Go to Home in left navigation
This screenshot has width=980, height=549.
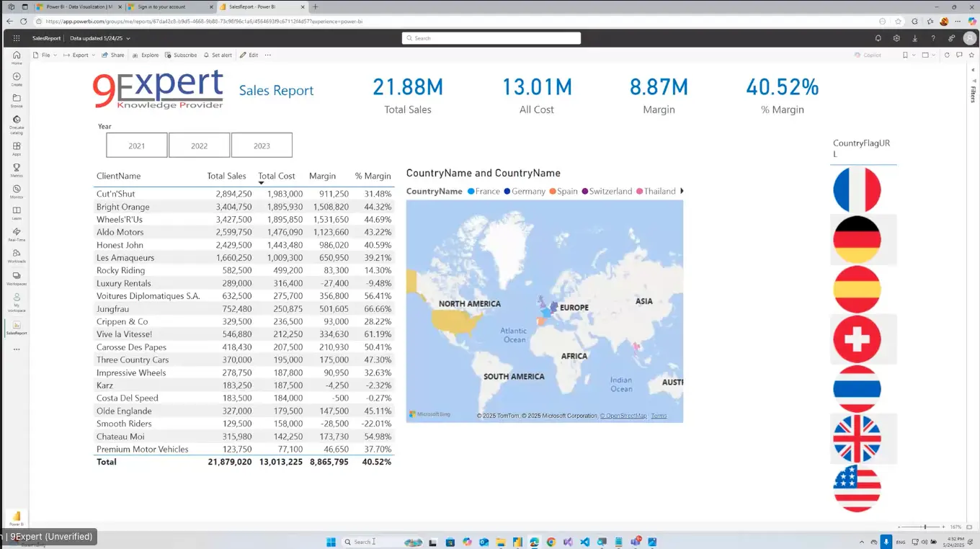(17, 58)
